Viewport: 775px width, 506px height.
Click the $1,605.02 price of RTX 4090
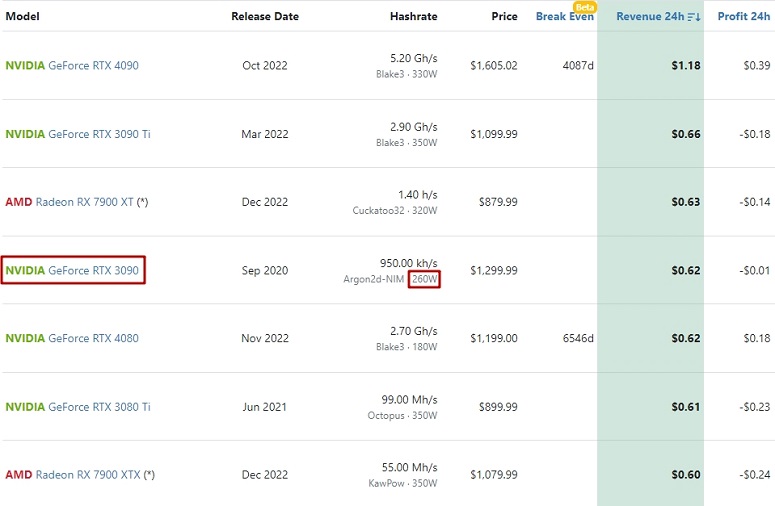[x=494, y=65]
